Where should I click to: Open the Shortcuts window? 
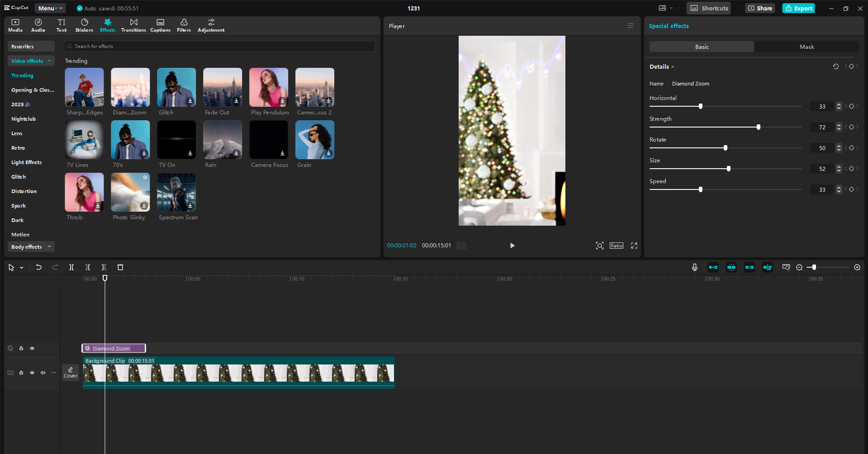pos(709,8)
